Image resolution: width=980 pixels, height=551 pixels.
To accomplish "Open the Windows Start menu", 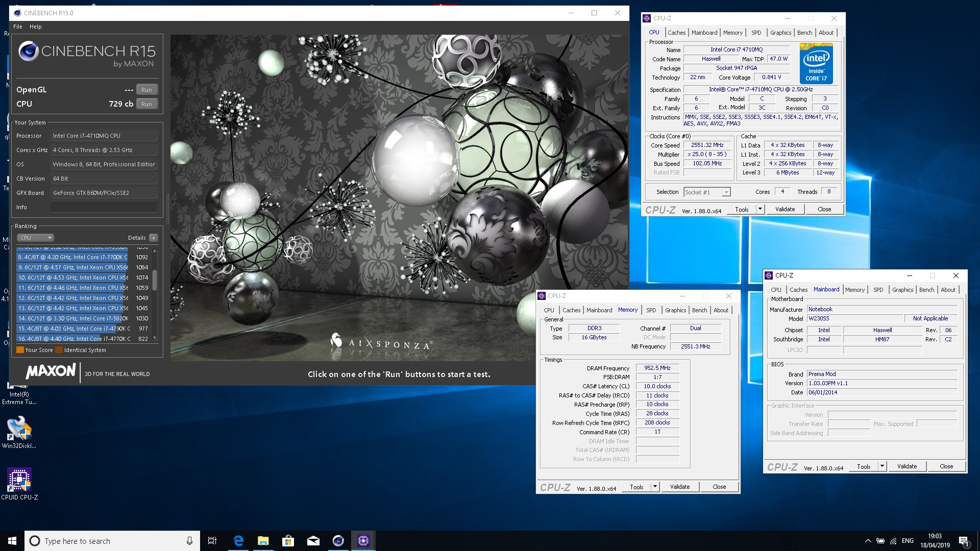I will (x=12, y=541).
